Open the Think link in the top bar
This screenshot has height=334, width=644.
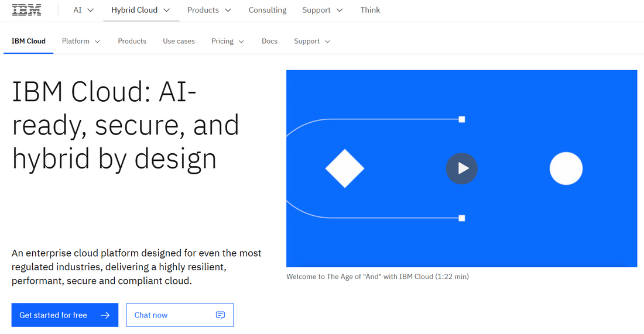tap(370, 10)
